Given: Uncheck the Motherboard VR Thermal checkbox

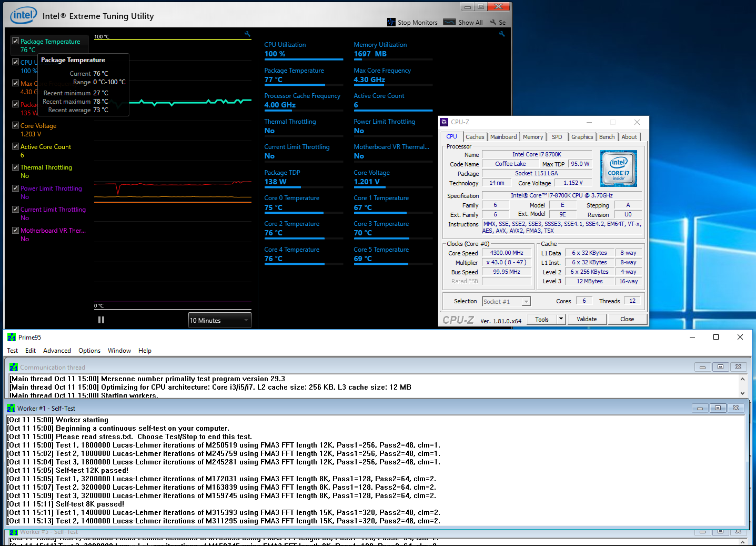Looking at the screenshot, I should pyautogui.click(x=16, y=230).
